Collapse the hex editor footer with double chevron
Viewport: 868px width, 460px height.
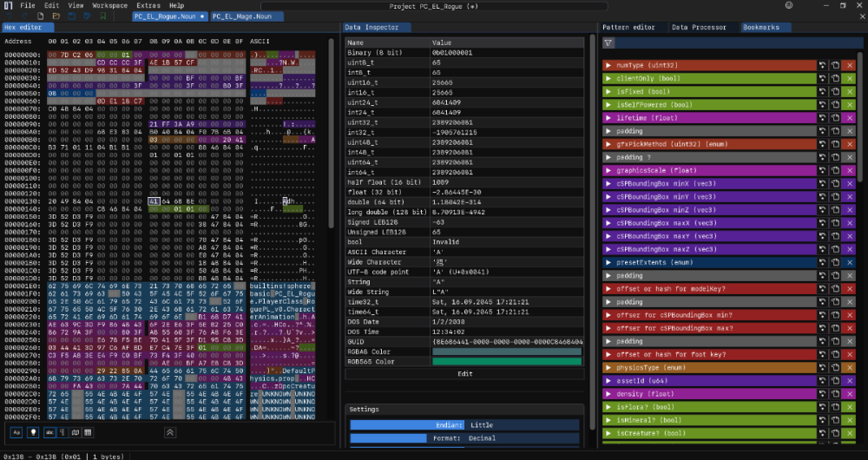[170, 431]
